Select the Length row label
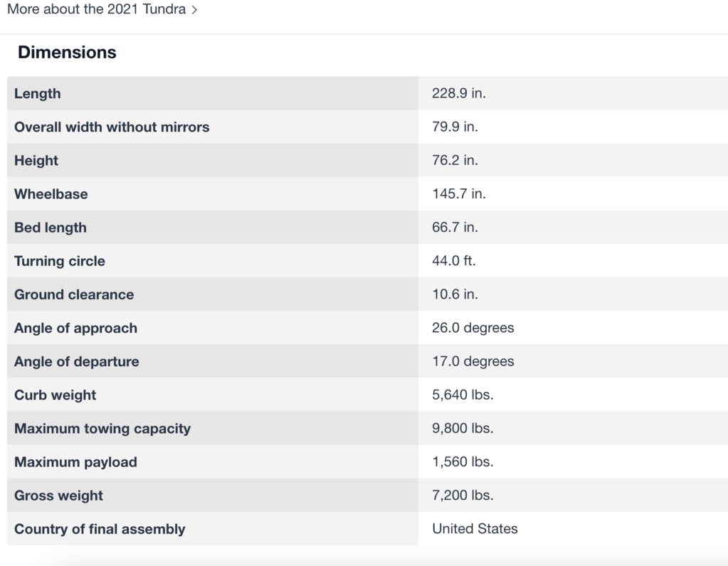This screenshot has width=728, height=566. point(38,94)
